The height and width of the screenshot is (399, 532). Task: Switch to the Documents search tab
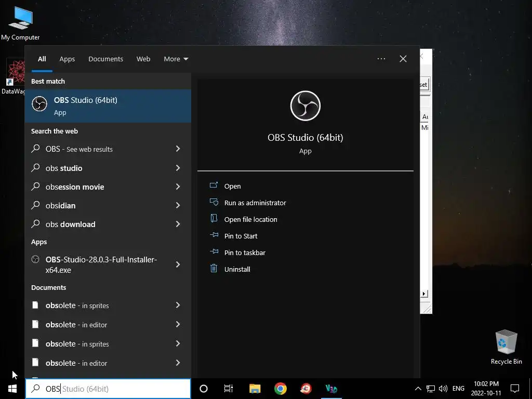pos(106,59)
